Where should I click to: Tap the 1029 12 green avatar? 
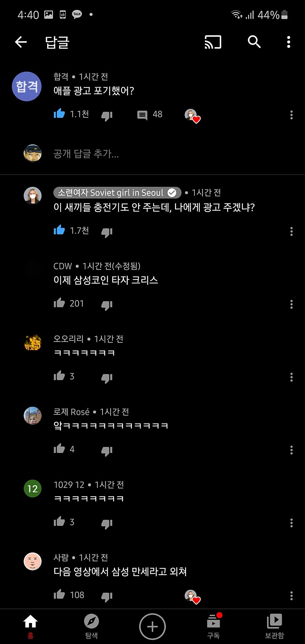(32, 488)
